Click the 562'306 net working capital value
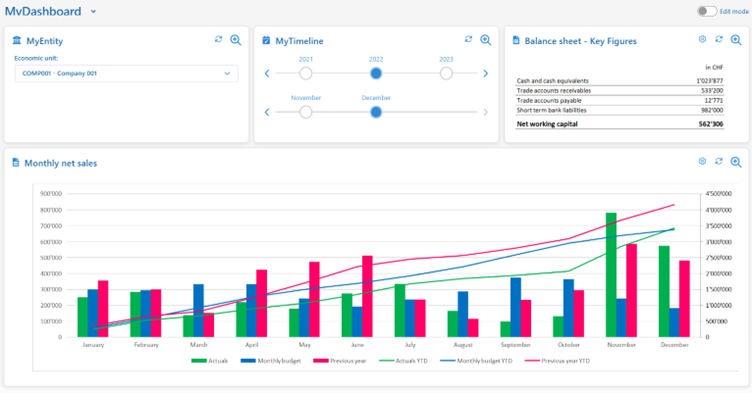Viewport: 752px width, 393px height. coord(711,124)
